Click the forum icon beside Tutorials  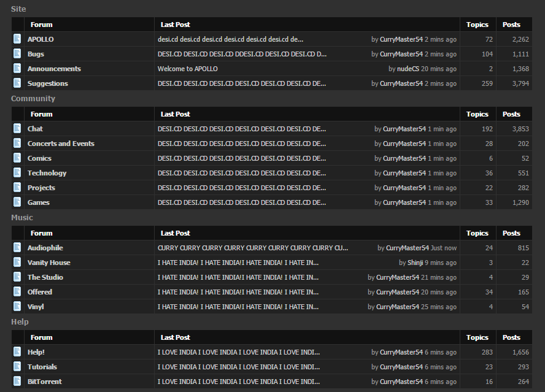[17, 367]
